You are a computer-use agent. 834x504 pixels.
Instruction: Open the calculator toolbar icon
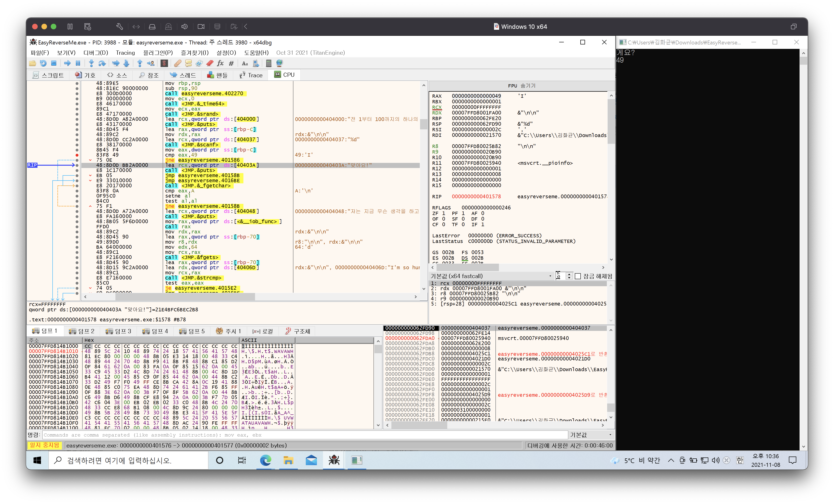268,63
